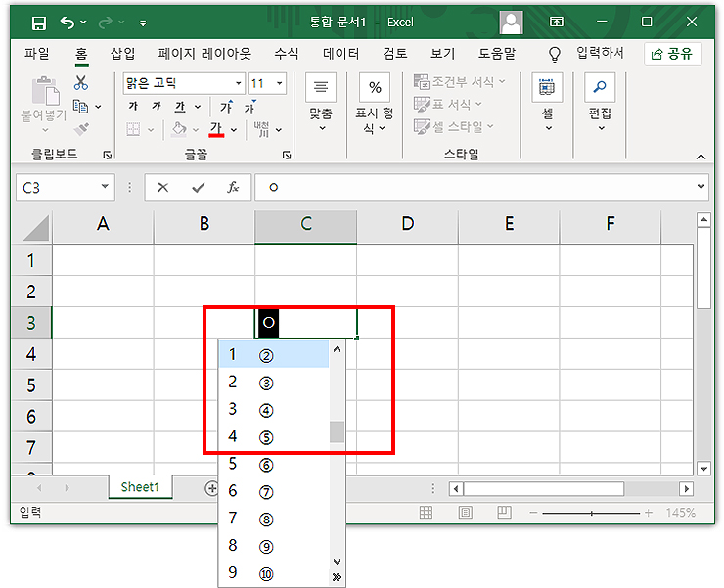The image size is (724, 588).
Task: Apply red font color 가
Action: [216, 129]
